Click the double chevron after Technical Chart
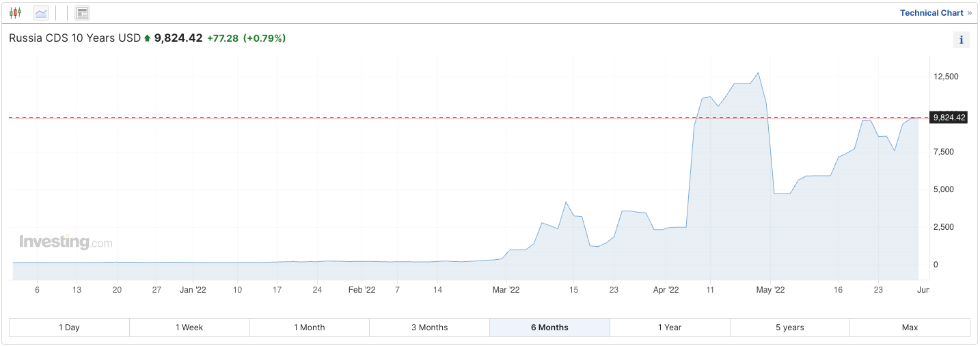The width and height of the screenshot is (980, 346). tap(969, 13)
